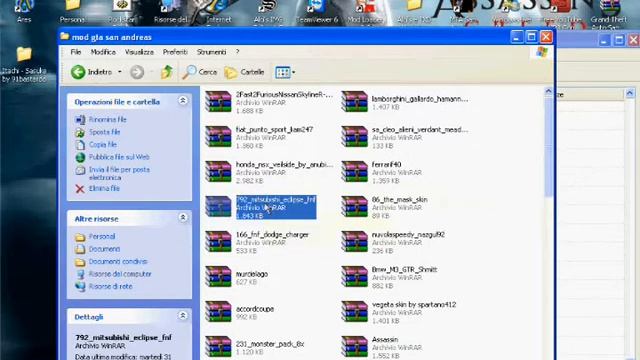This screenshot has width=640, height=360.
Task: Collapse Operazioni file e cartella panel
Action: [183, 101]
